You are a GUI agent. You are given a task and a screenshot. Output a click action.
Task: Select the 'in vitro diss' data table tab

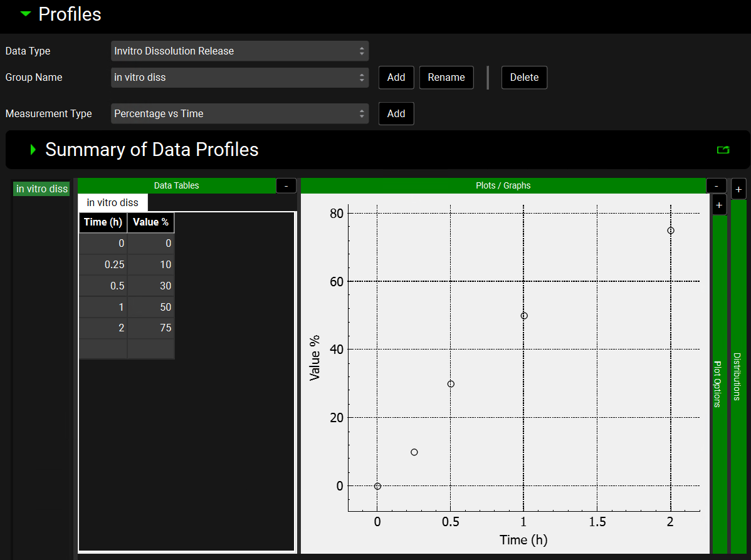click(113, 203)
